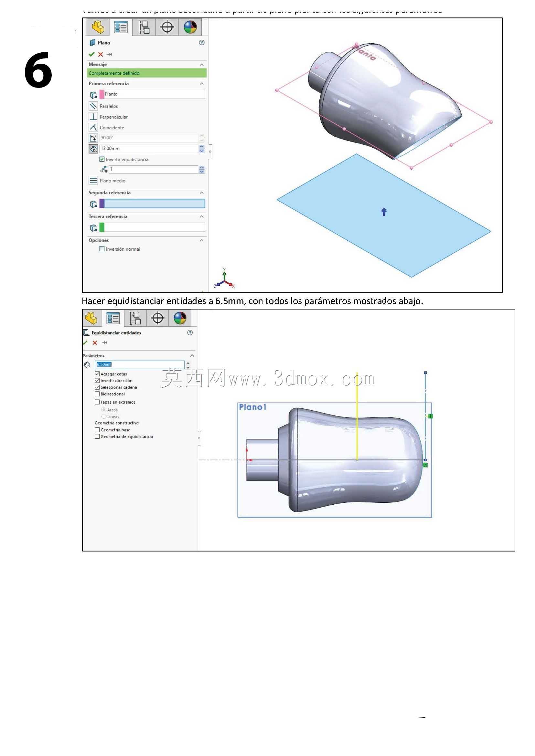The image size is (535, 756).
Task: Collapse the Primera referencia section
Action: pos(202,84)
